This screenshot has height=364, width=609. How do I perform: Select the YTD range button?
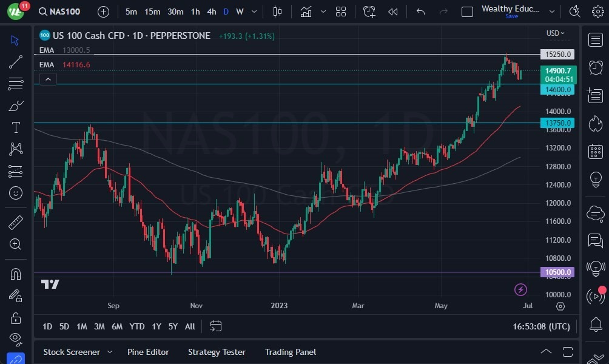(136, 326)
